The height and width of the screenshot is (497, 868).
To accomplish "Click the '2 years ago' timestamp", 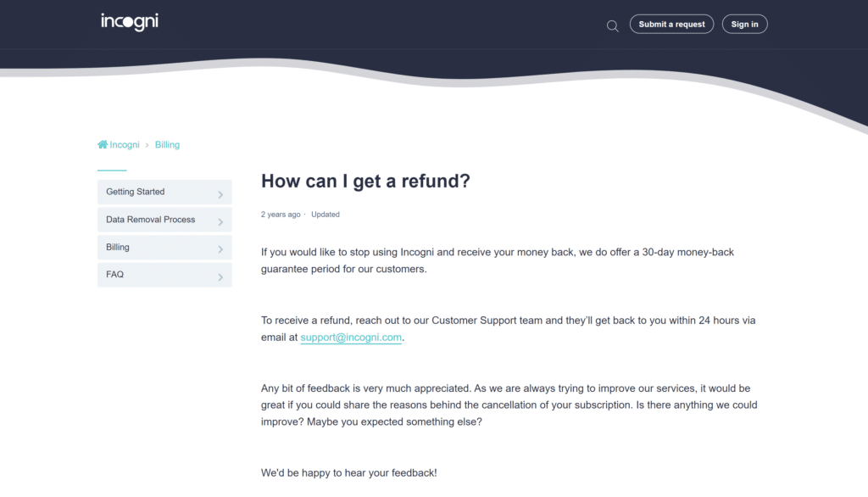I will click(x=281, y=215).
